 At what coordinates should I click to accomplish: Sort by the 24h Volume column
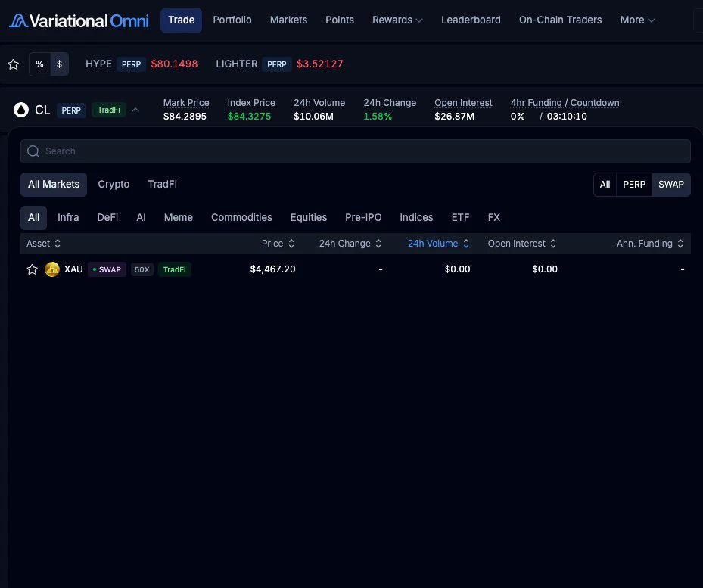[x=438, y=244]
